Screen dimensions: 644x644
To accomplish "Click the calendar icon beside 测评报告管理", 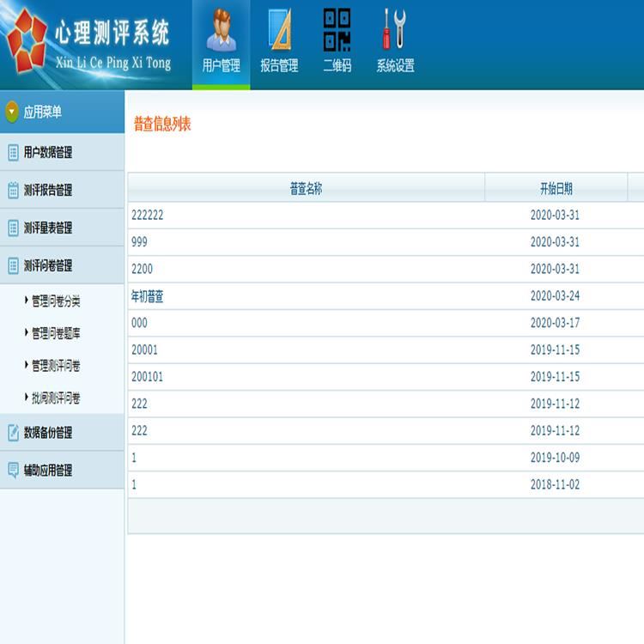I will tap(13, 190).
